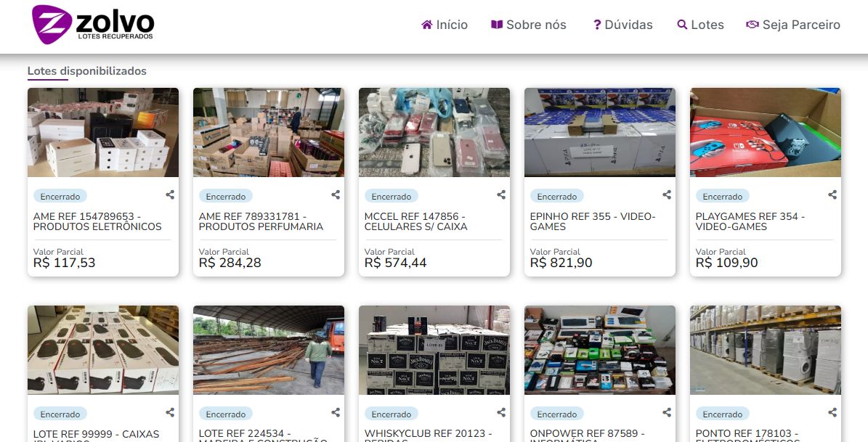Viewport: 868px width, 442px height.
Task: Click the warehouse boxes photo for AME 789331781
Action: click(269, 132)
